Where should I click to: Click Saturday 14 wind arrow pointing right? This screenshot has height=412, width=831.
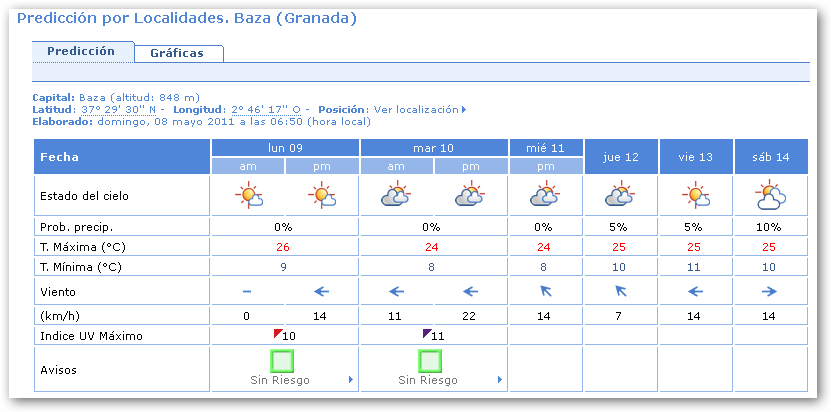pyautogui.click(x=770, y=292)
